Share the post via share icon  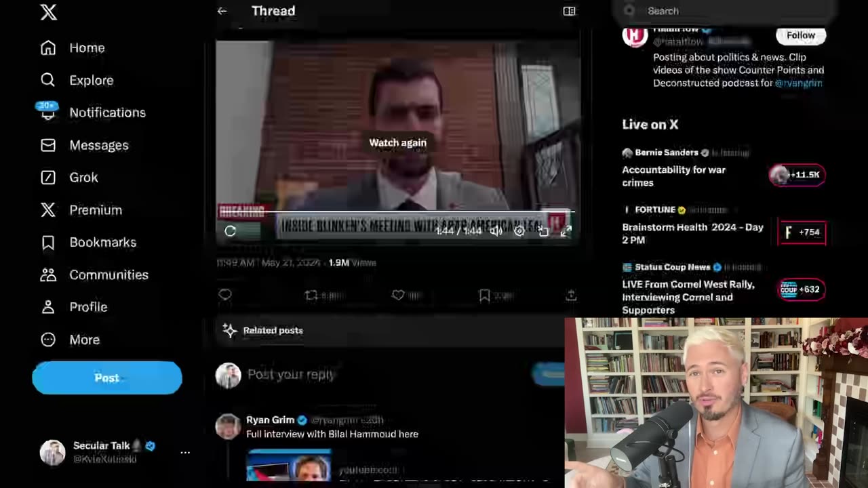(571, 295)
